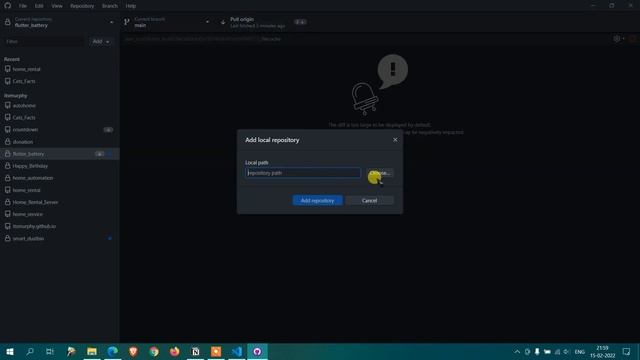
Task: Open the clock and date flyout
Action: click(x=602, y=351)
